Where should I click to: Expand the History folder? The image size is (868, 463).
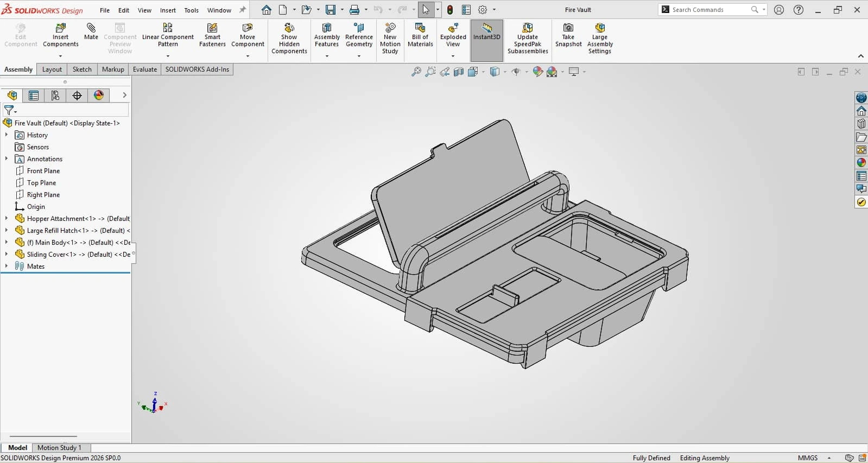coord(7,135)
